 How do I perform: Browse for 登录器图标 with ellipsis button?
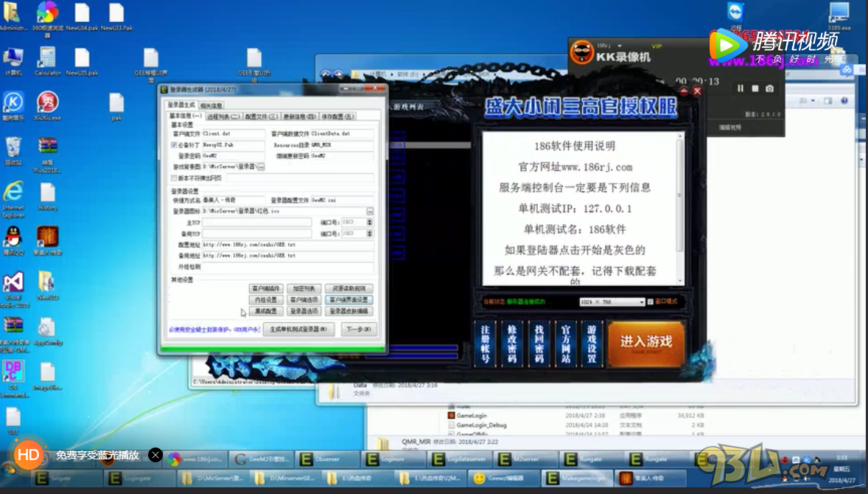click(x=370, y=212)
